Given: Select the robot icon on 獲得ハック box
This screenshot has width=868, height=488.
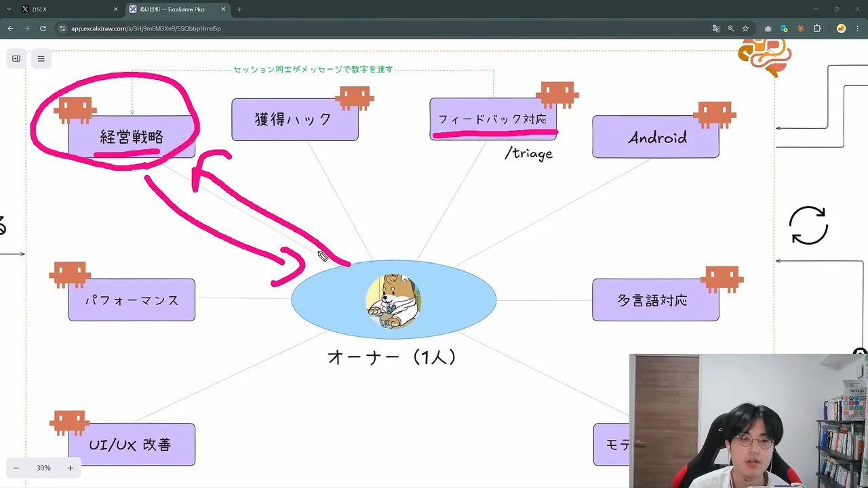Looking at the screenshot, I should pyautogui.click(x=355, y=98).
